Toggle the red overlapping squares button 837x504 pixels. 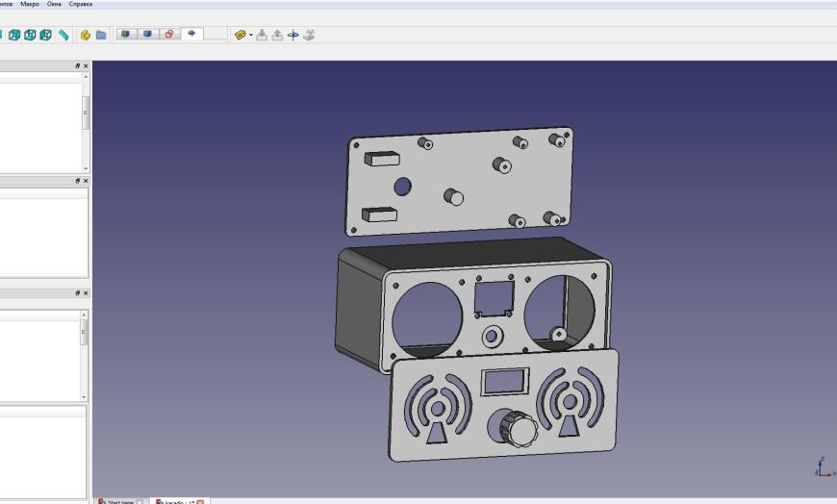tap(169, 34)
